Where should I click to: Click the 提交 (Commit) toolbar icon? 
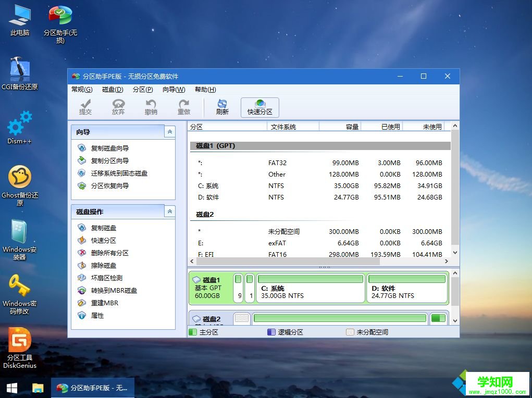[85, 107]
